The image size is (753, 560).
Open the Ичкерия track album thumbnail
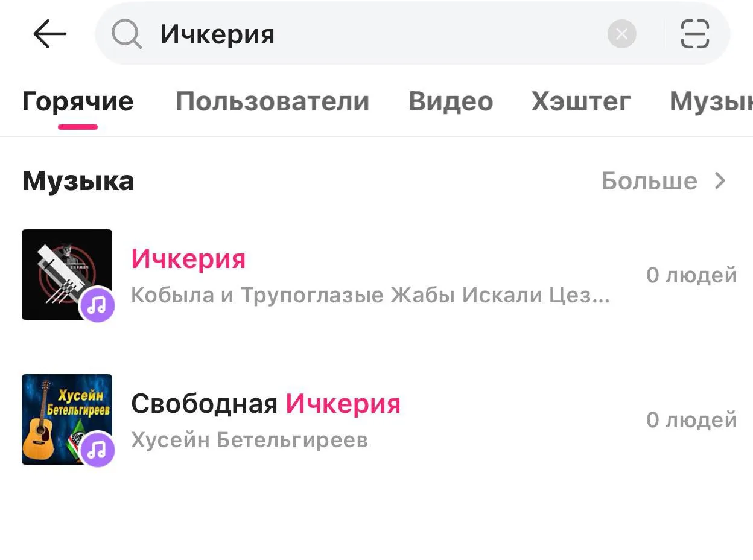tap(67, 275)
